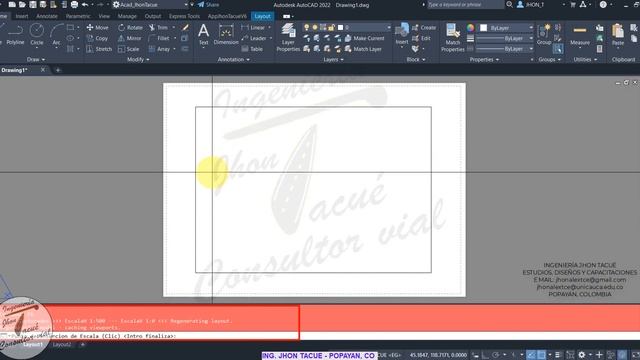
Task: Click the Group objects tool
Action: point(544,35)
